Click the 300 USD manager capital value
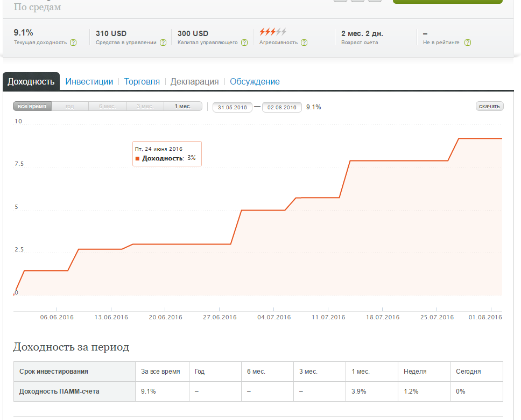Screen dimensions: 521x420 (193, 33)
